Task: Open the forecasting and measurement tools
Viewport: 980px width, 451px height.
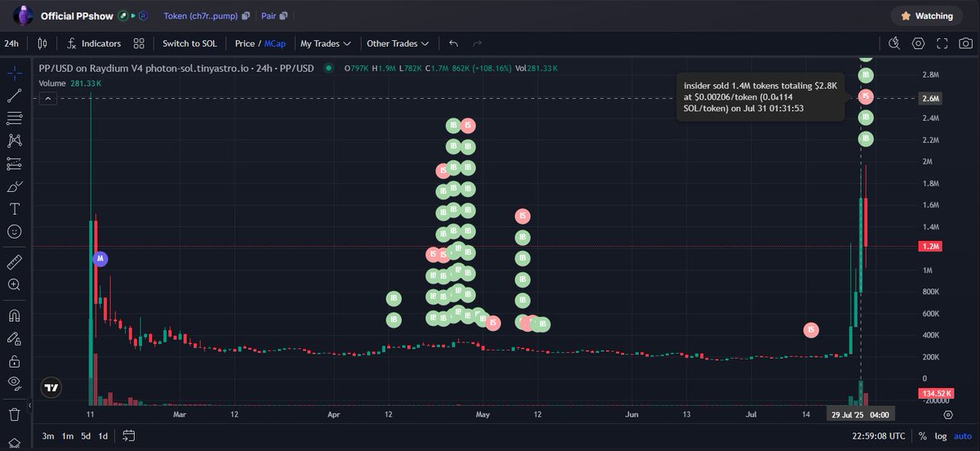Action: pos(14,164)
